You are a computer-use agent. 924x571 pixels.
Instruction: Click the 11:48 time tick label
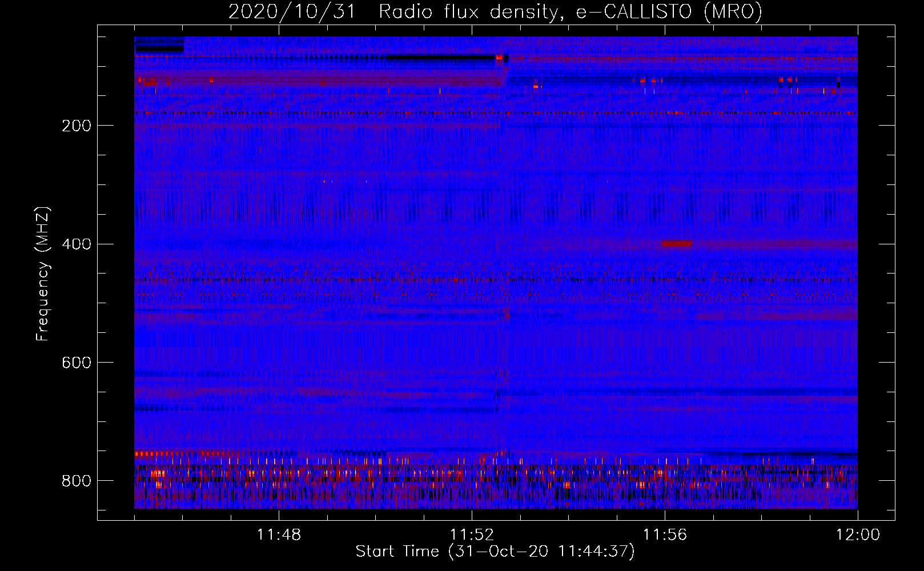pos(279,535)
